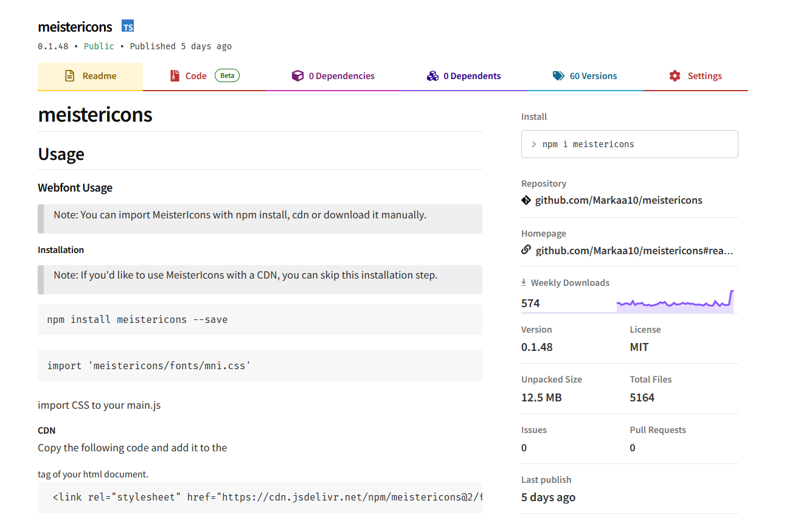Click the TypeScript TS badge icon
The height and width of the screenshot is (520, 812).
[x=128, y=26]
